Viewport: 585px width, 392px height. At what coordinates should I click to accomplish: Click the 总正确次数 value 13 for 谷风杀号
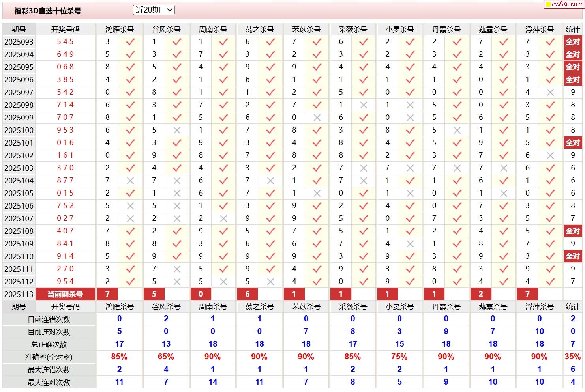coord(166,344)
